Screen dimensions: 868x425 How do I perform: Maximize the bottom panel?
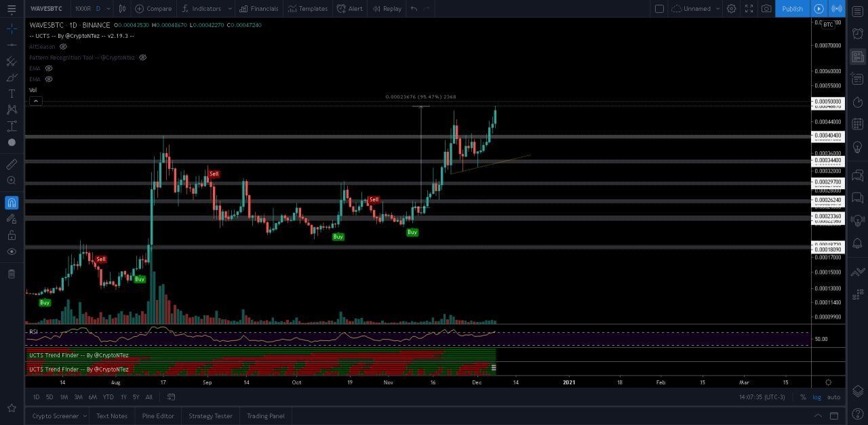tap(834, 416)
